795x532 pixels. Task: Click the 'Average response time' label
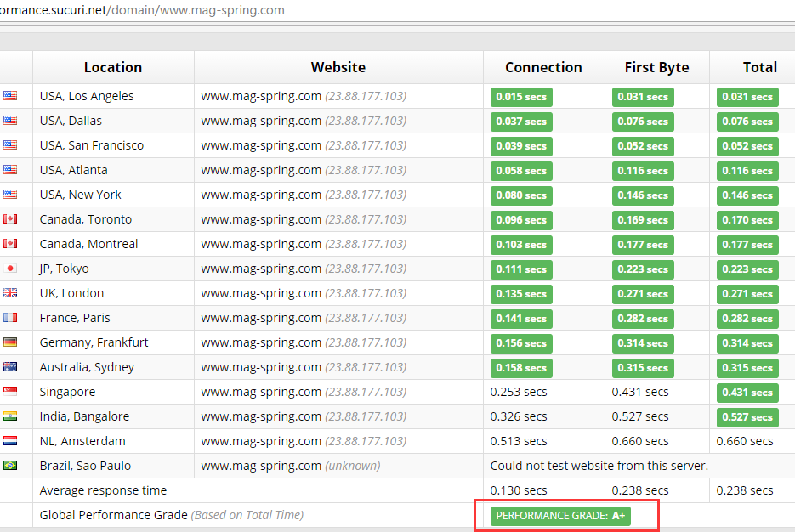[x=103, y=490]
